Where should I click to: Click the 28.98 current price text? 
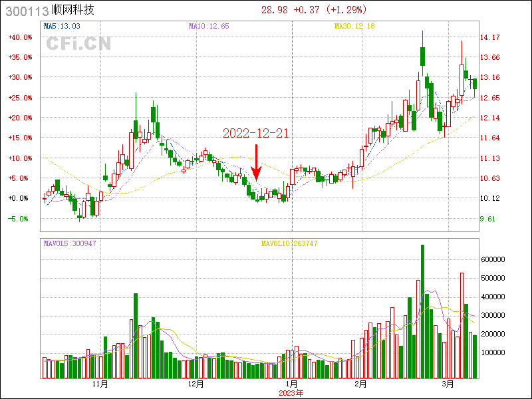274,9
